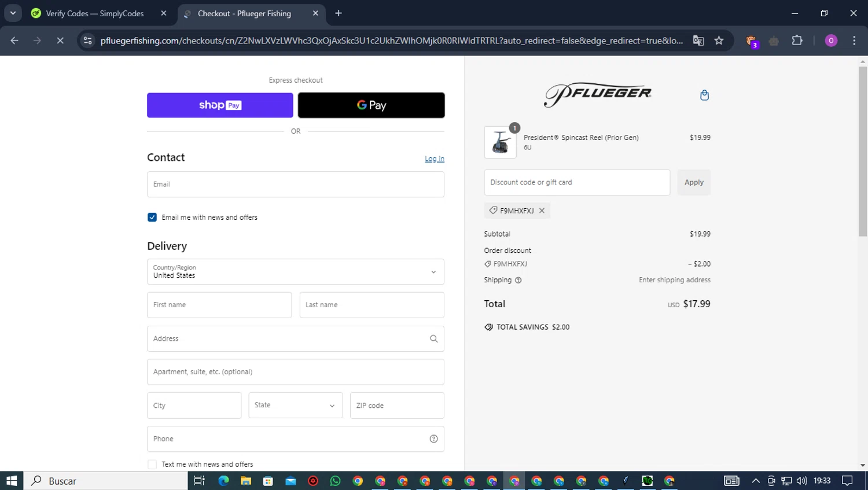The height and width of the screenshot is (490, 868).
Task: Click the taskbar clock showing 19:33
Action: [822, 481]
